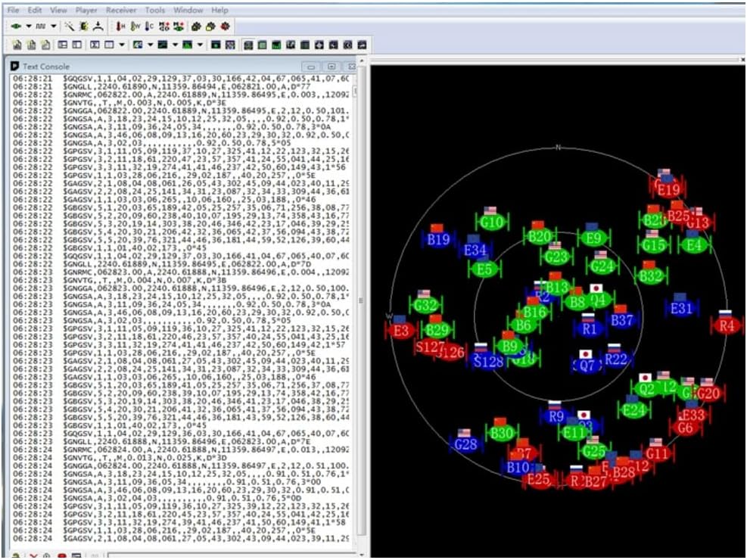Toggle the eighth docking window button (clock)
This screenshot has height=560, width=747.
(348, 45)
